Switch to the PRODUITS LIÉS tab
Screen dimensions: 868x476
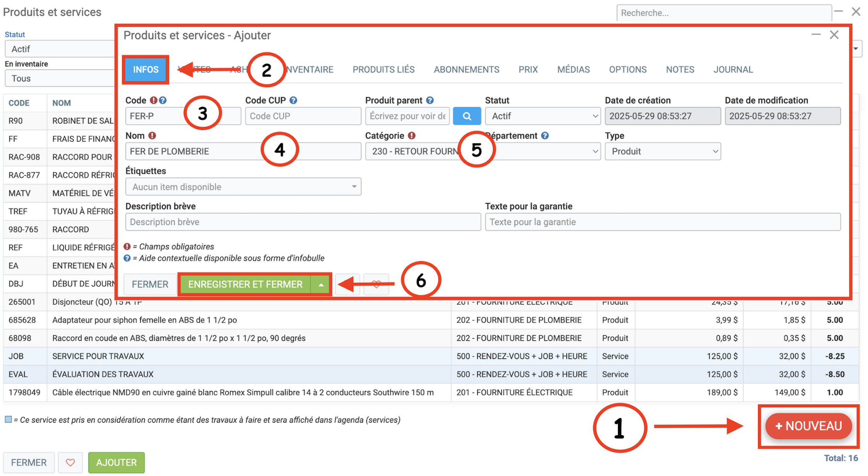(383, 70)
